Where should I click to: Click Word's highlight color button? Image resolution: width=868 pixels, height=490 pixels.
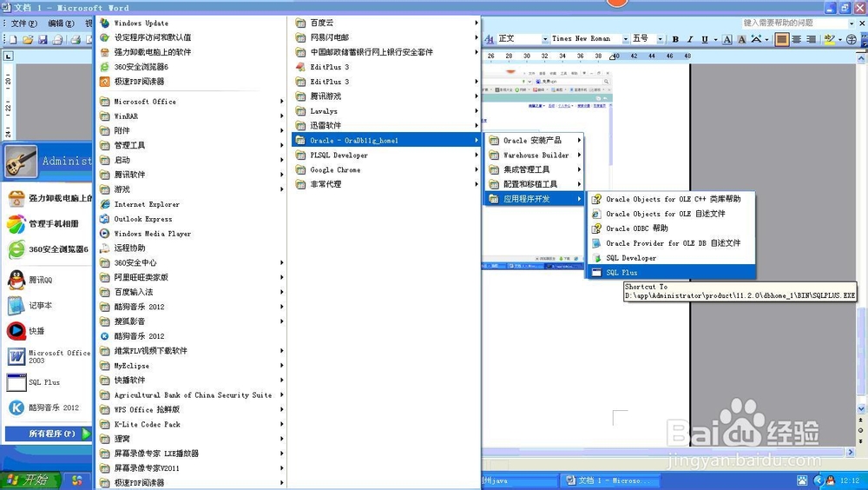click(x=829, y=39)
